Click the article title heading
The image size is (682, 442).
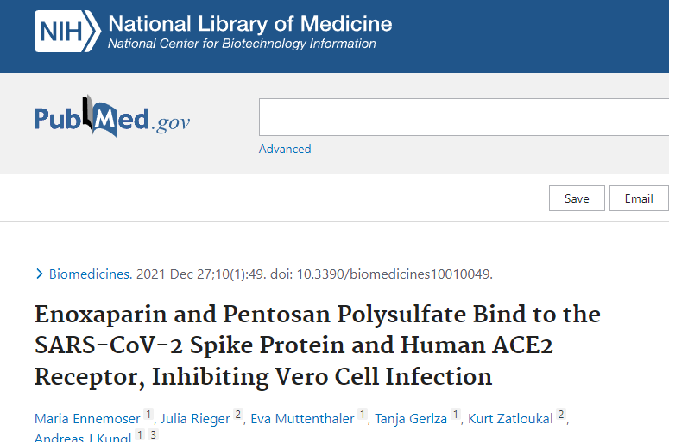click(317, 345)
